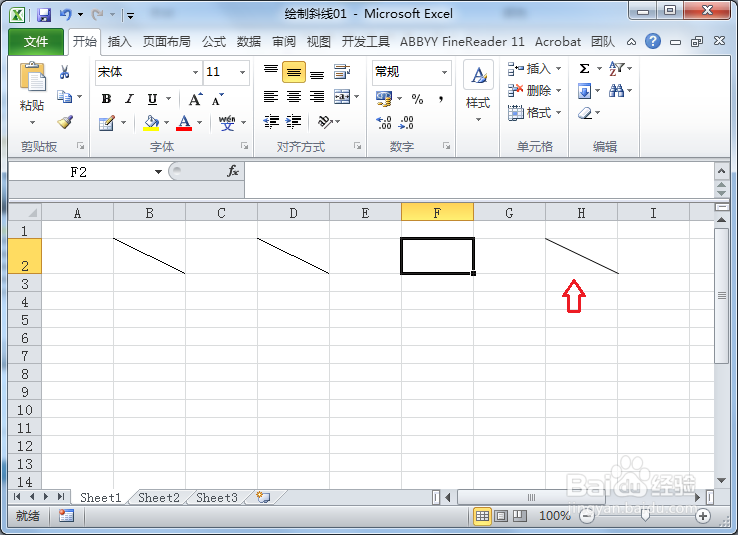Click the text Orientation icon

coord(325,121)
